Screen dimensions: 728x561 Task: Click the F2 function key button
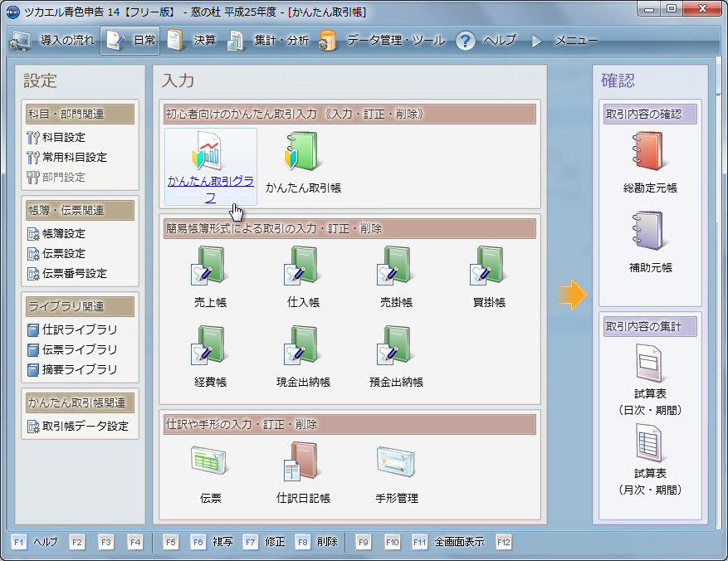pos(77,542)
